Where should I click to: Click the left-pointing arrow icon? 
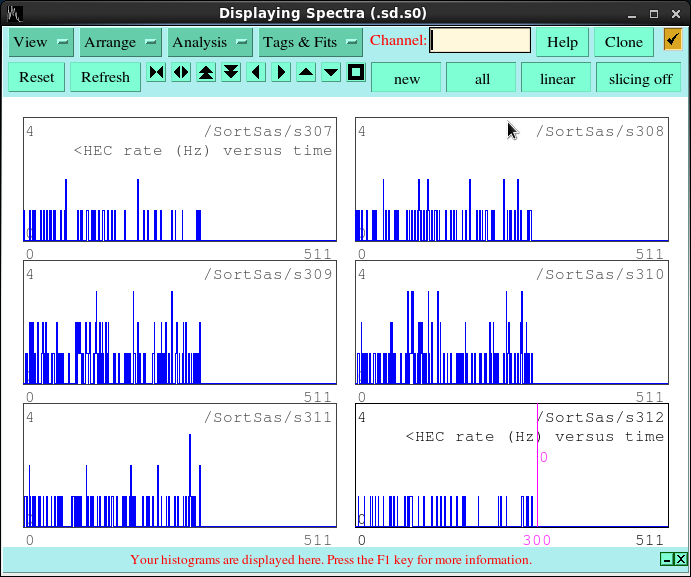click(256, 73)
